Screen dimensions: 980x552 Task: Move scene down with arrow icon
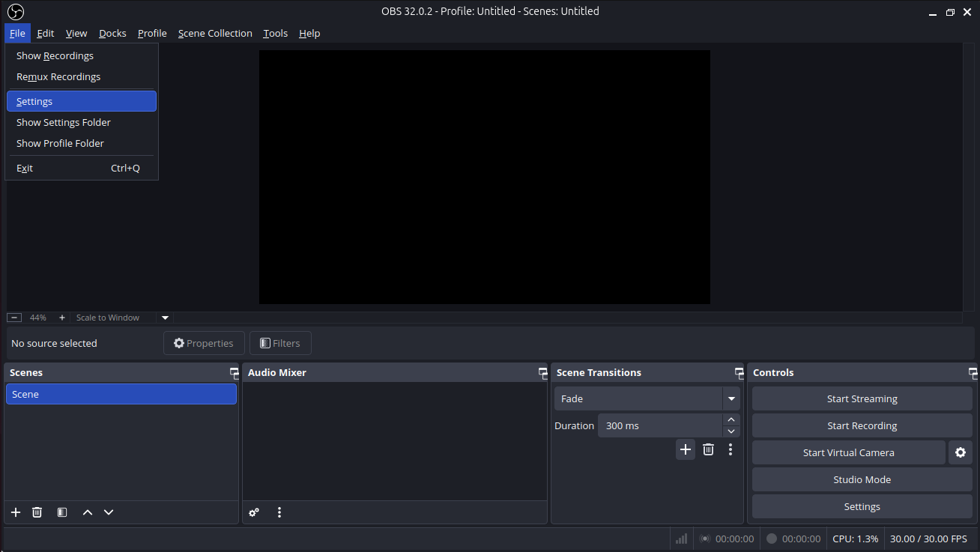click(x=109, y=512)
